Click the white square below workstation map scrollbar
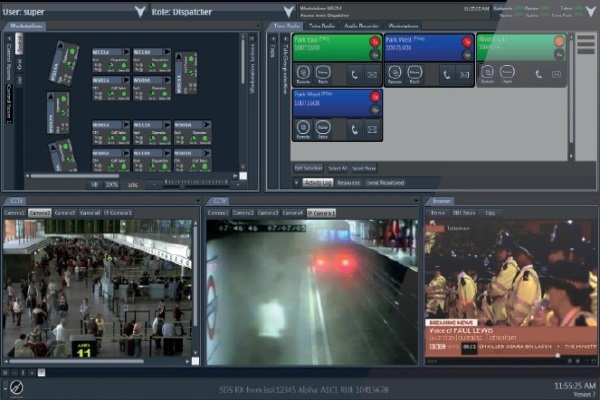 pos(243,176)
